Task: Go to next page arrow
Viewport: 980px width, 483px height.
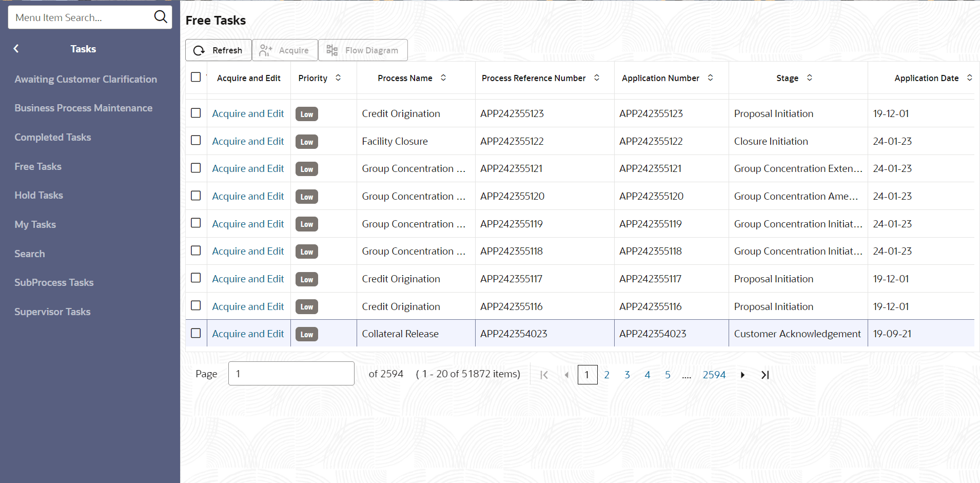Action: point(742,375)
